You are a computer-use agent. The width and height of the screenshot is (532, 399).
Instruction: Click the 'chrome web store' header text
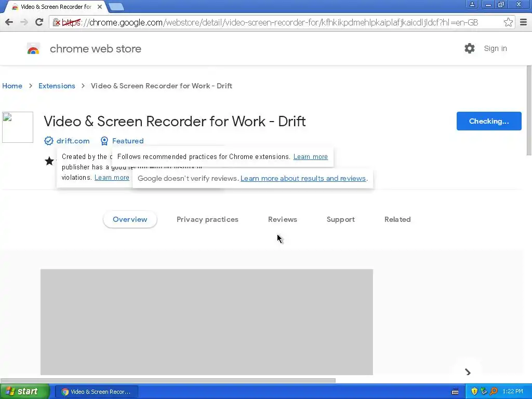coord(96,48)
